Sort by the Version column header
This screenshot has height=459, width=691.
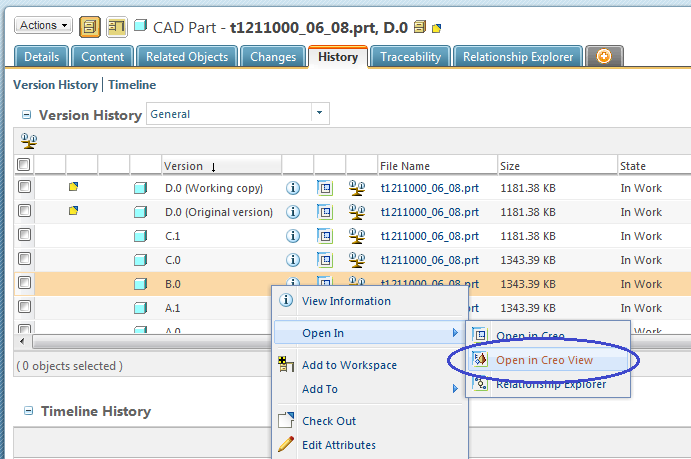coord(184,166)
